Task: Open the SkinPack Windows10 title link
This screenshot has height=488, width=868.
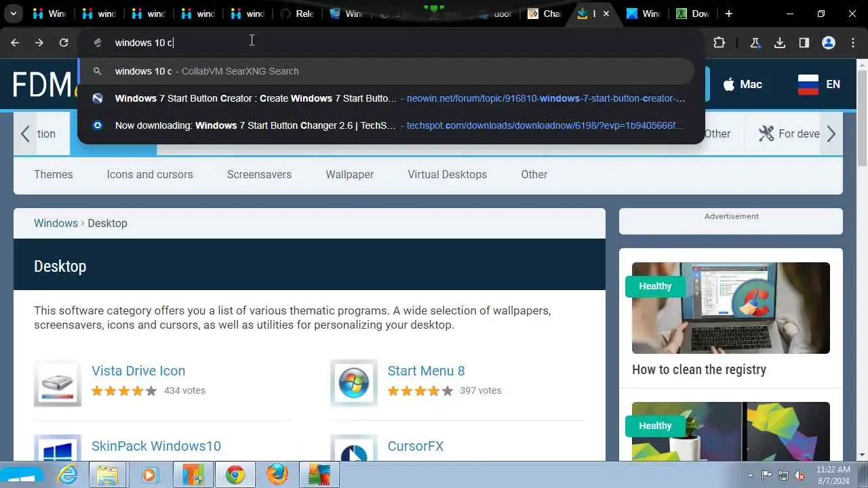Action: 156,446
